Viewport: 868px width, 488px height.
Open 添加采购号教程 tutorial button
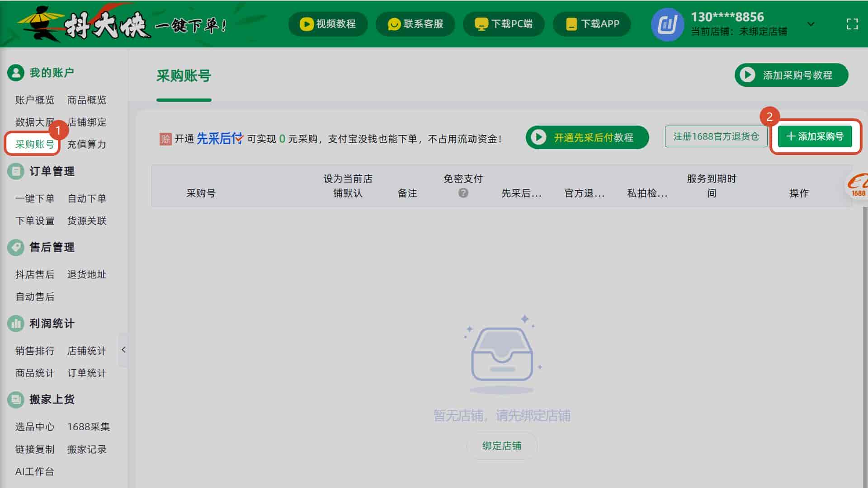click(x=791, y=75)
